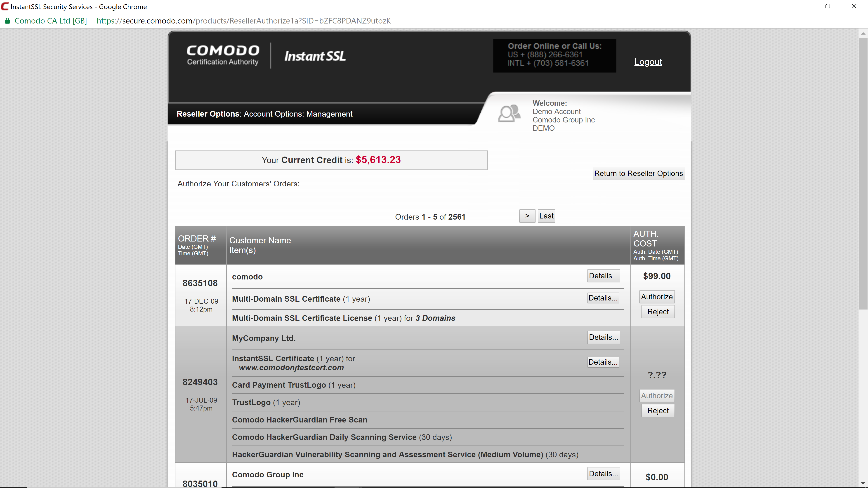
Task: Click the browser address bar URL
Action: [x=243, y=21]
